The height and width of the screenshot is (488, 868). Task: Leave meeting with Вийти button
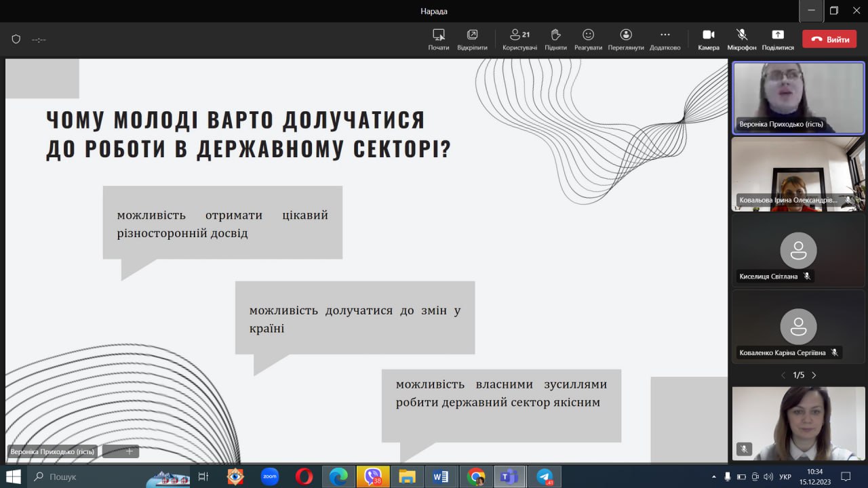829,39
